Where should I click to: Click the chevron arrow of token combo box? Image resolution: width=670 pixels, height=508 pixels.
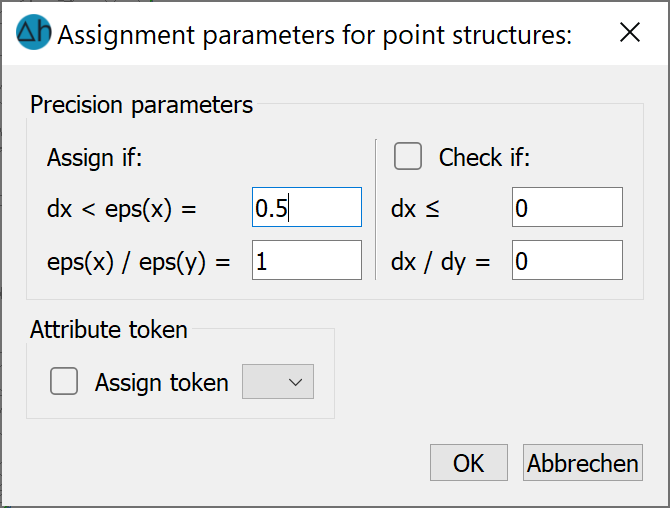click(295, 382)
